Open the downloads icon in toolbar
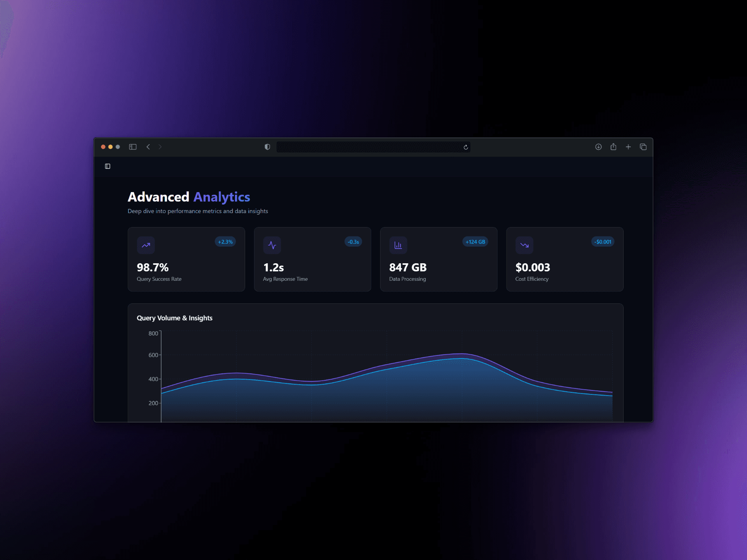 [598, 147]
